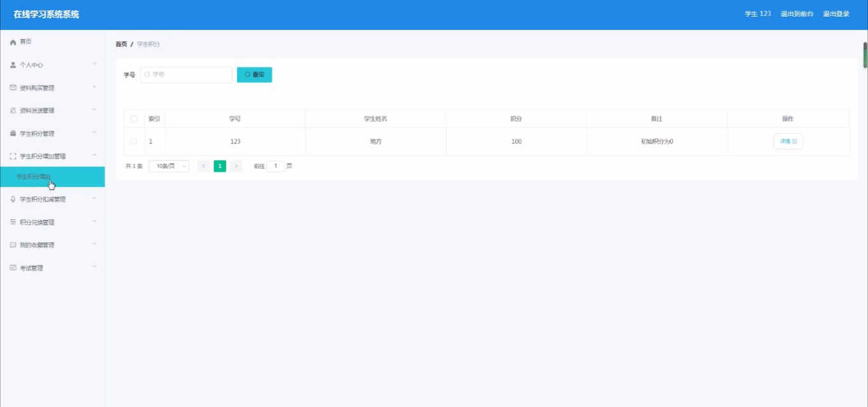Select page number 1 in pagination

click(220, 166)
